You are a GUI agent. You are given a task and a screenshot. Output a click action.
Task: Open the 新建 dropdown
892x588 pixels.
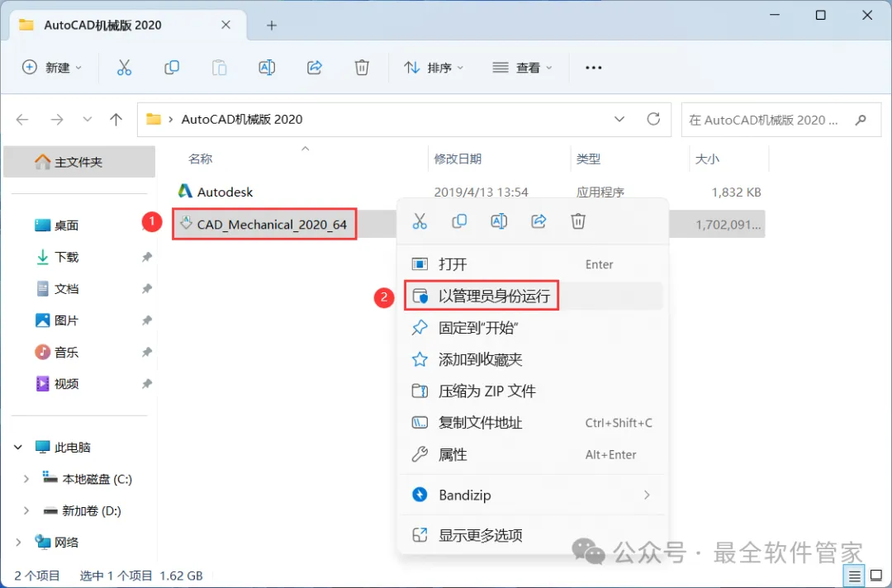pos(52,68)
